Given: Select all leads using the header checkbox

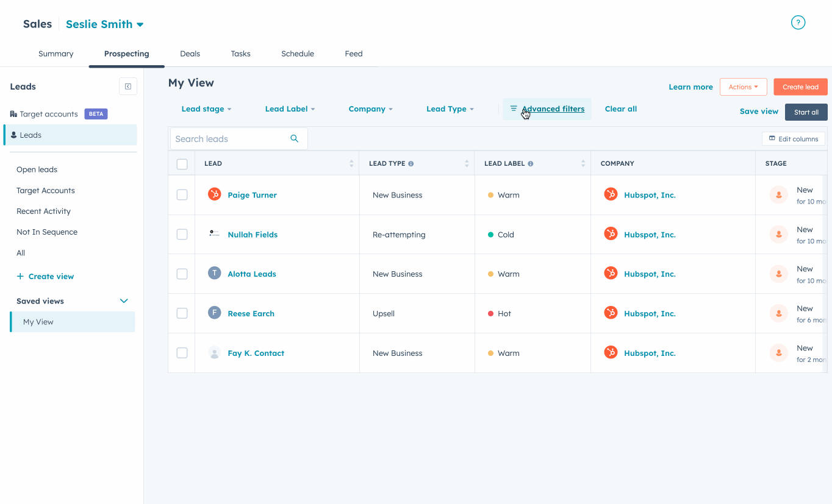Looking at the screenshot, I should pos(181,163).
